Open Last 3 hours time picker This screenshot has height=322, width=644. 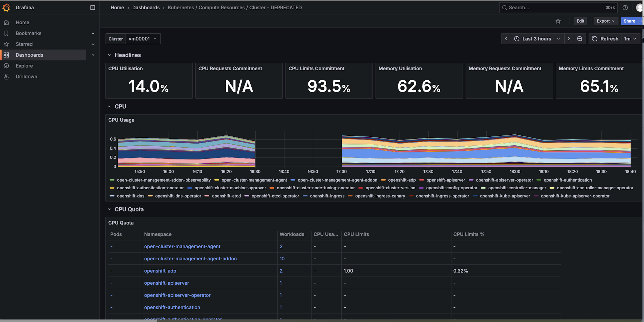click(x=537, y=39)
